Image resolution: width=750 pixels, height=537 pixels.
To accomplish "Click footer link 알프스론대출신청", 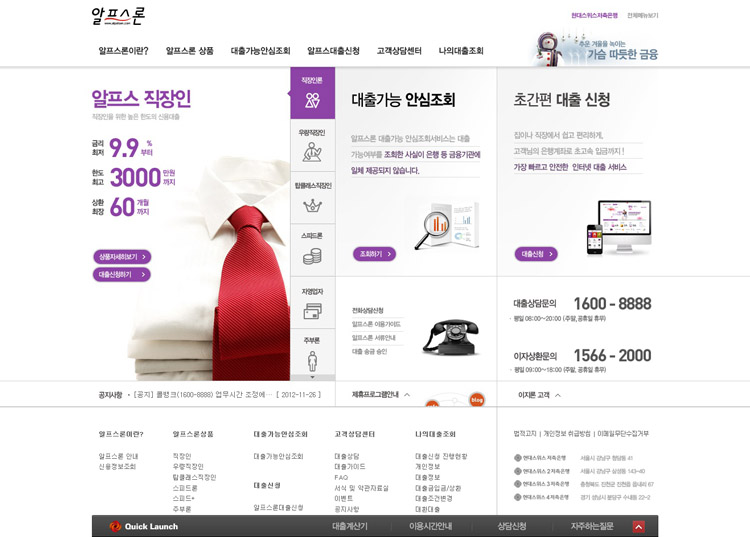I will (278, 508).
